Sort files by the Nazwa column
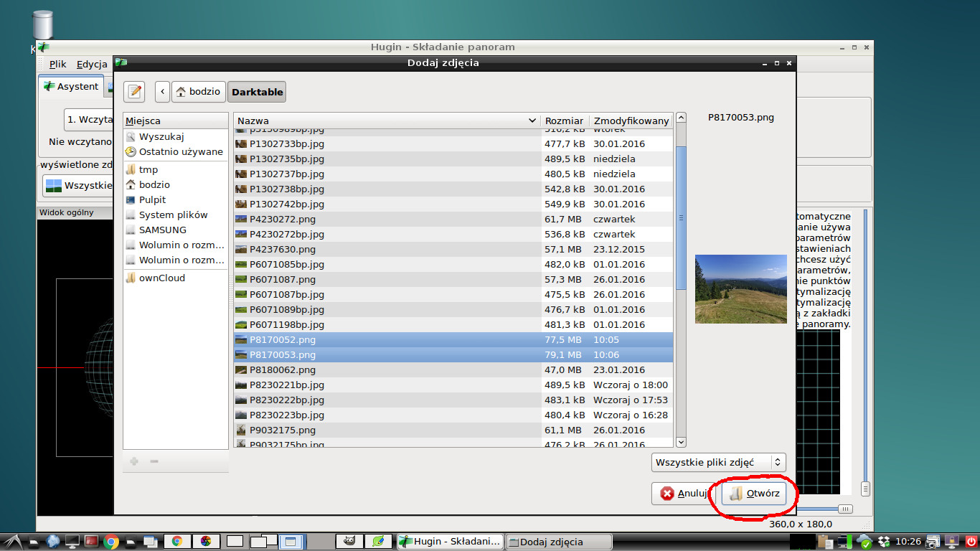Screen dimensions: 980x551 tap(386, 121)
